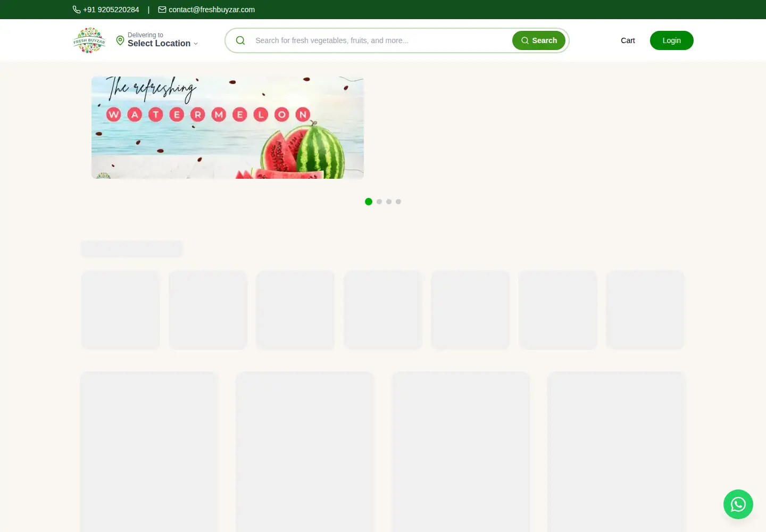The image size is (766, 532).
Task: Click the contact@freshbuyzar.com email link
Action: (212, 10)
